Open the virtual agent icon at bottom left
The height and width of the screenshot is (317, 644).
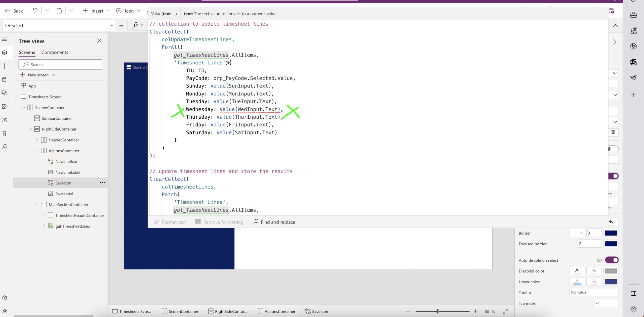(5, 311)
